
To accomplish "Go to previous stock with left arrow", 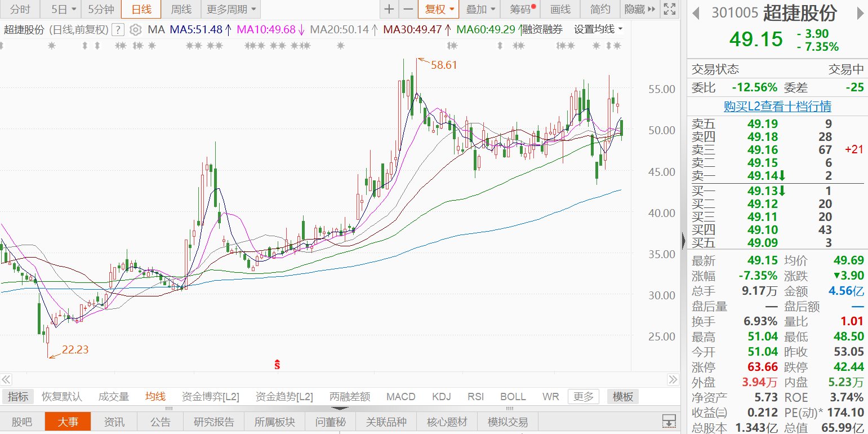I will click(696, 13).
